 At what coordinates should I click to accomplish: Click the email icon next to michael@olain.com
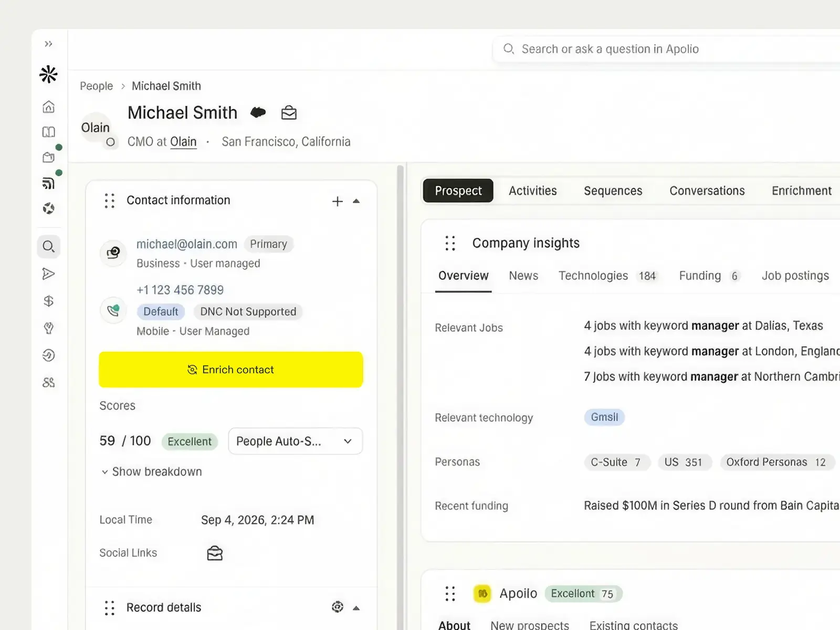[x=113, y=253]
